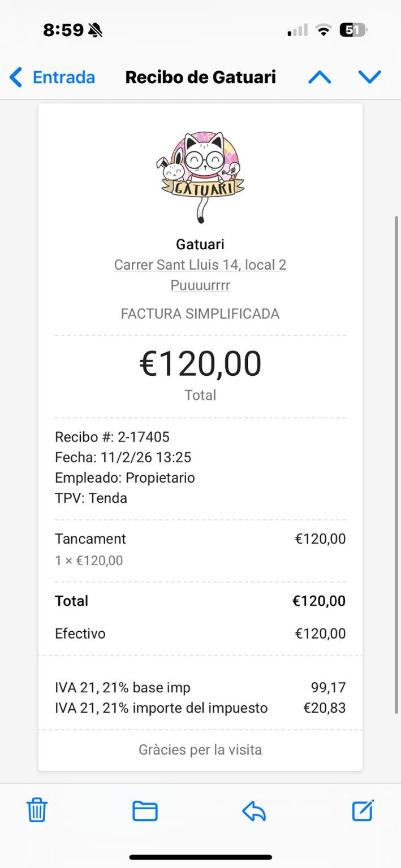Tap the battery indicator in status bar
This screenshot has width=401, height=868.
click(x=353, y=30)
